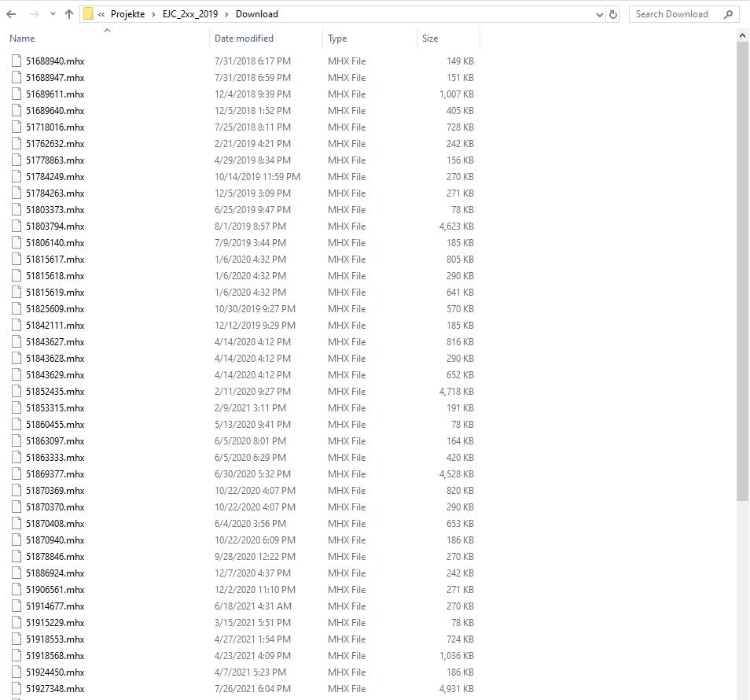Open the Projekte breadcrumb
This screenshot has height=700, width=750.
[x=127, y=14]
